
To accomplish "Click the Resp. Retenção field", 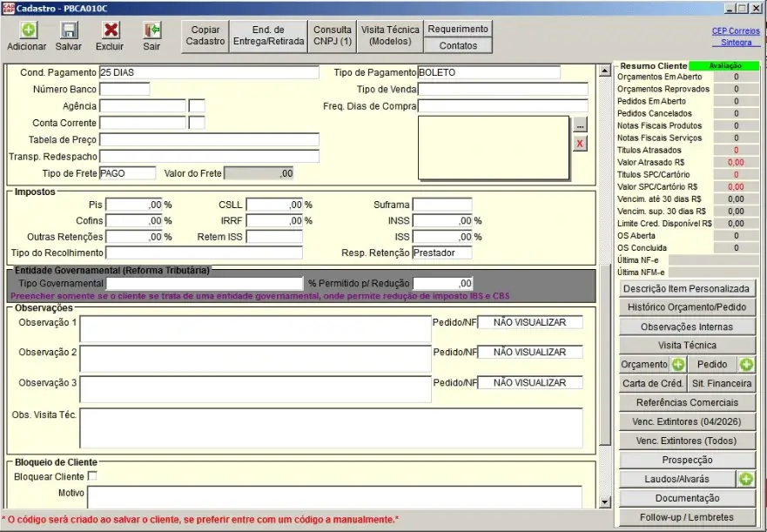I will coord(442,253).
